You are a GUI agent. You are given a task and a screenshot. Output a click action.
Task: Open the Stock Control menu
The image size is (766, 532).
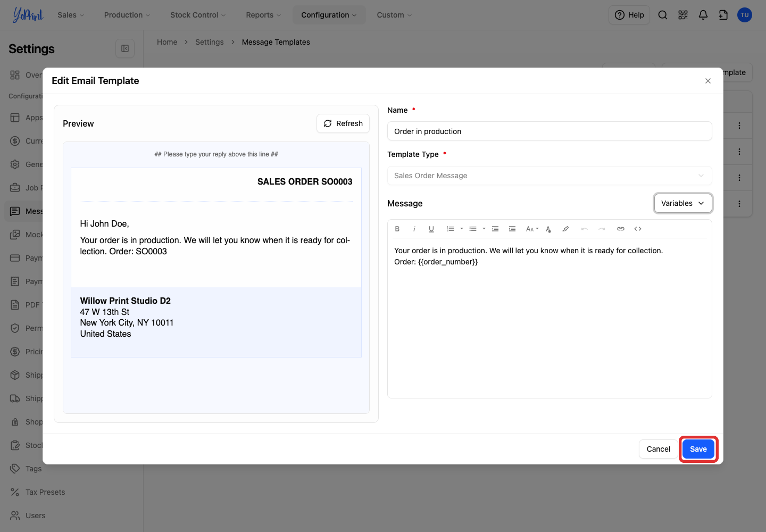click(198, 15)
